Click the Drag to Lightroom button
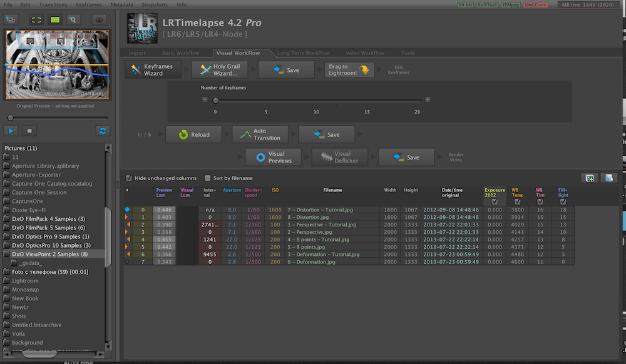Image resolution: width=626 pixels, height=364 pixels. [x=349, y=70]
